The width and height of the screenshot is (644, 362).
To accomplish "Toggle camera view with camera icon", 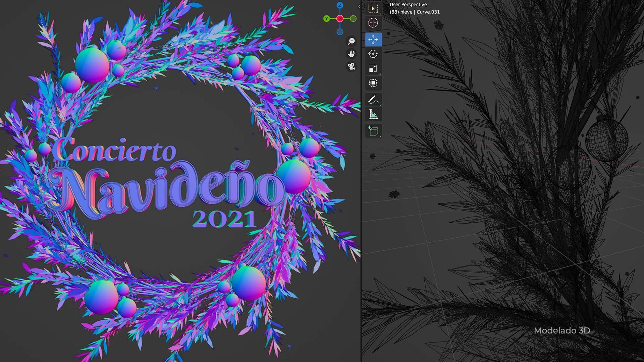I will (351, 67).
